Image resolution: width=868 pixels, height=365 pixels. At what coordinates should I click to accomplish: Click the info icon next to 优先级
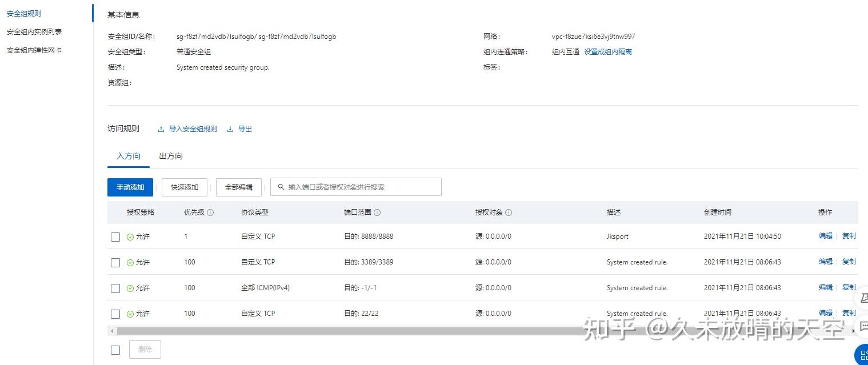tap(210, 212)
